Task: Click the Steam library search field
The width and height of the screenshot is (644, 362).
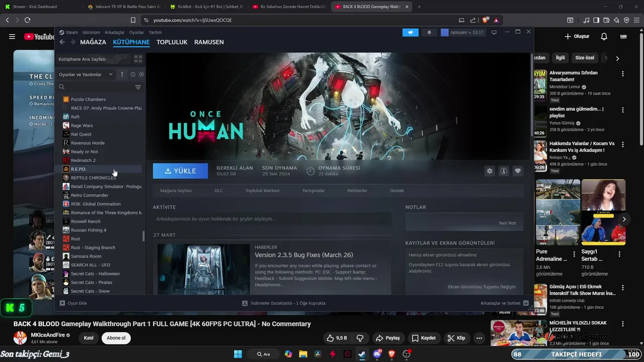Action: (95, 87)
